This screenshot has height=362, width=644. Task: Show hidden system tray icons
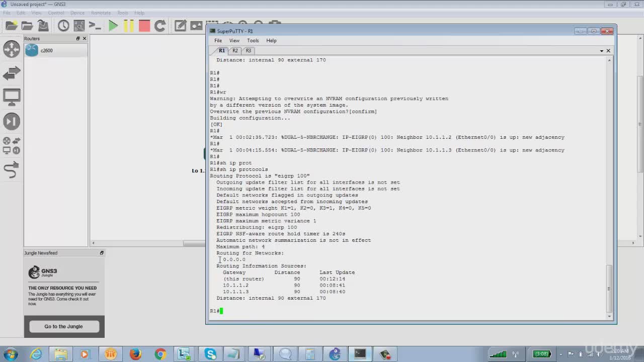[x=561, y=354]
